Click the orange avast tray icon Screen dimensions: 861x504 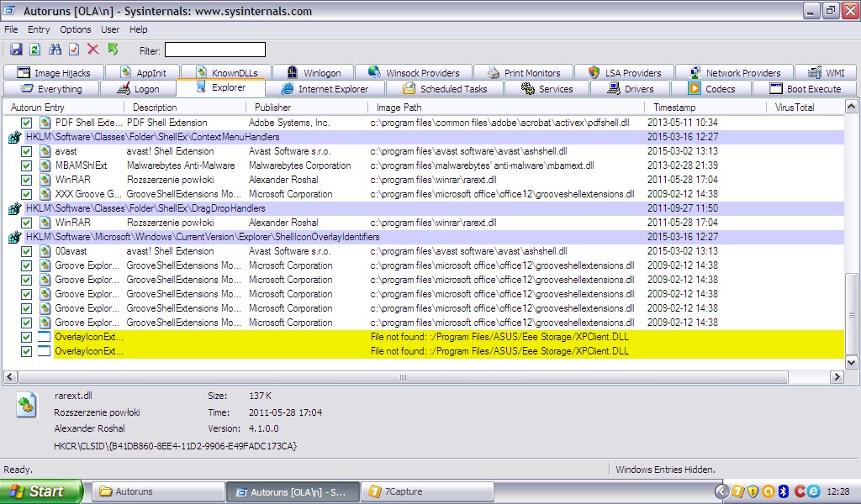click(769, 491)
